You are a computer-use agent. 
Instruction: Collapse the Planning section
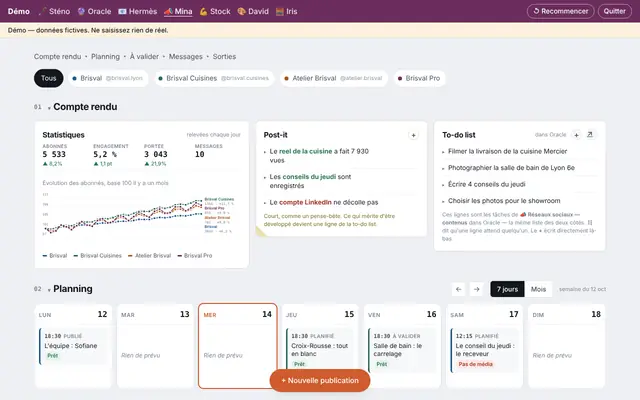49,290
